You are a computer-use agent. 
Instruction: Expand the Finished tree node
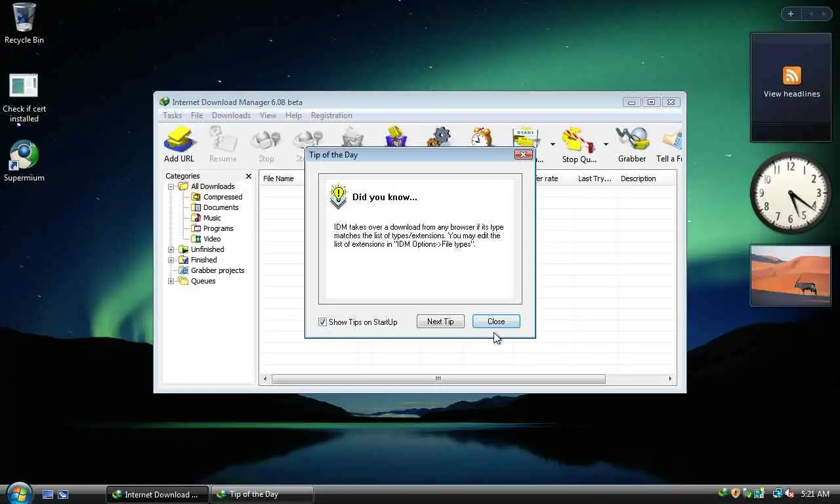pos(171,260)
